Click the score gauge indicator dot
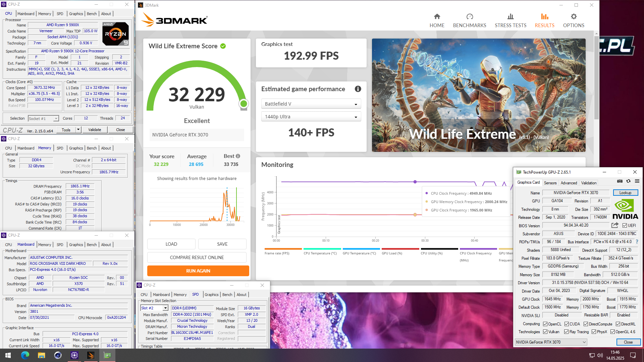Image resolution: width=644 pixels, height=362 pixels. [244, 104]
